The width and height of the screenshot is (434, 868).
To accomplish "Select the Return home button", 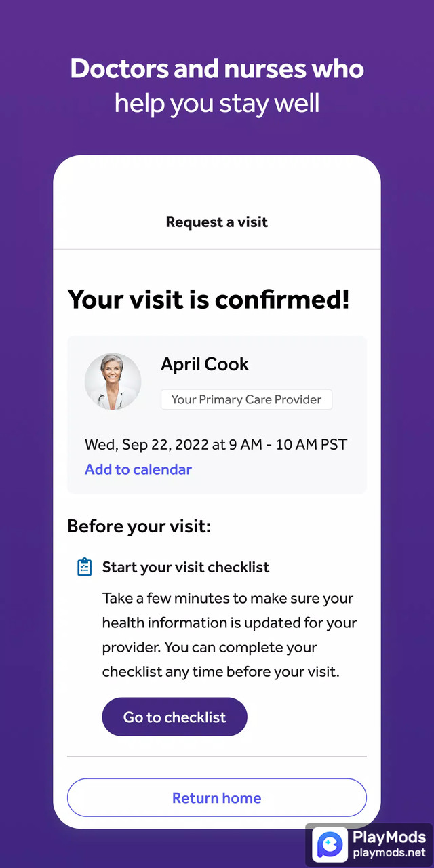I will pos(216,797).
